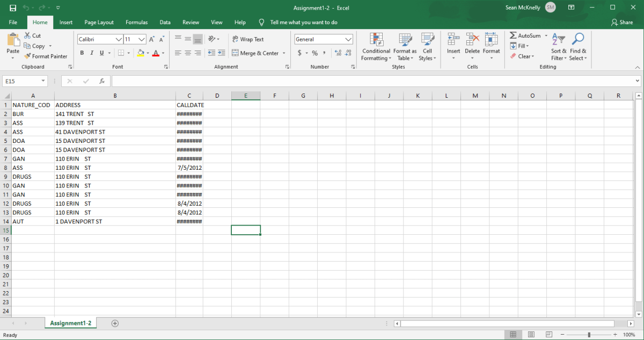644x340 pixels.
Task: Click the Save icon in the title bar
Action: [x=13, y=8]
